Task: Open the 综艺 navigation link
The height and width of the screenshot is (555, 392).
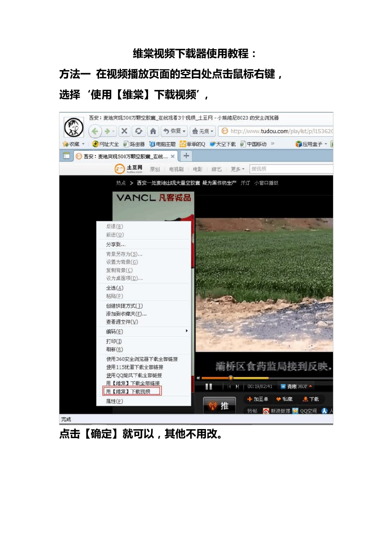Action: tap(216, 169)
